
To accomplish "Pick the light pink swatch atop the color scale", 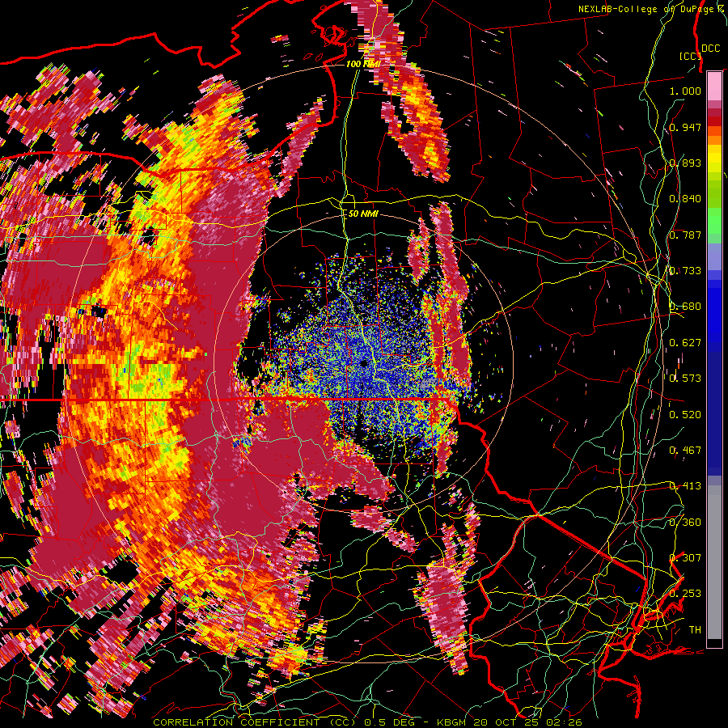I will click(714, 86).
